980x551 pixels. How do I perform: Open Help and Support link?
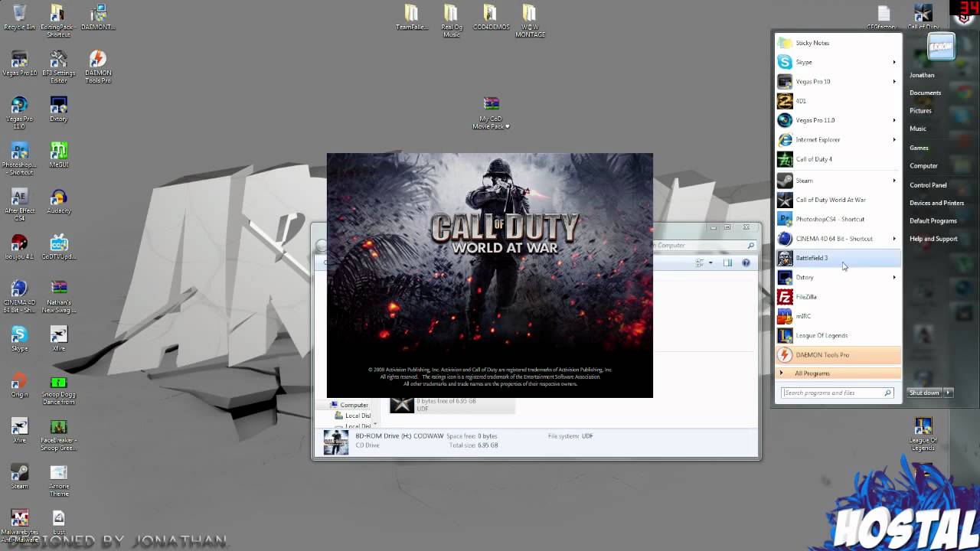click(x=933, y=239)
